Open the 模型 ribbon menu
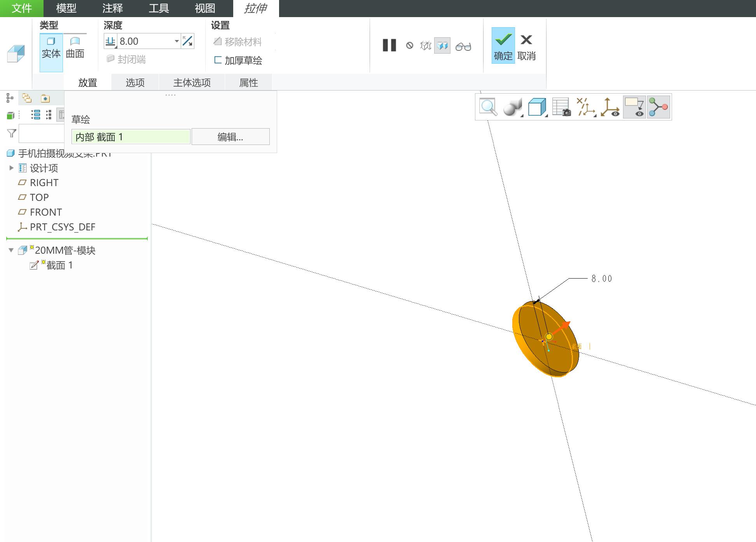756x542 pixels. coord(66,8)
